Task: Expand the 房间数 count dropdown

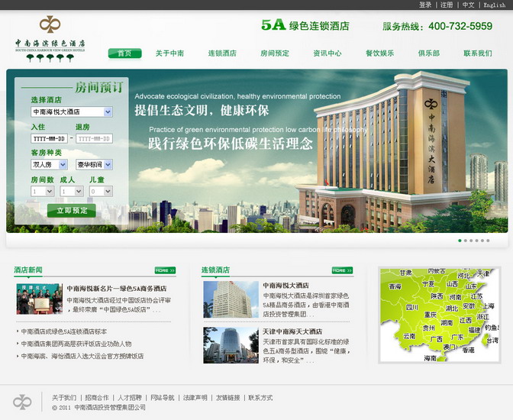Action: pyautogui.click(x=43, y=191)
